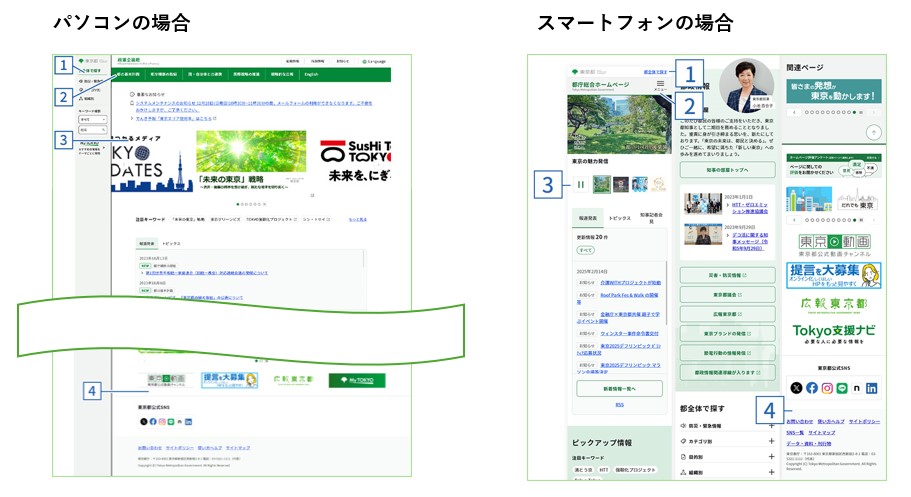This screenshot has width=911, height=497.
Task: Open Instagram icon in smartphone official SNS row
Action: point(827,388)
